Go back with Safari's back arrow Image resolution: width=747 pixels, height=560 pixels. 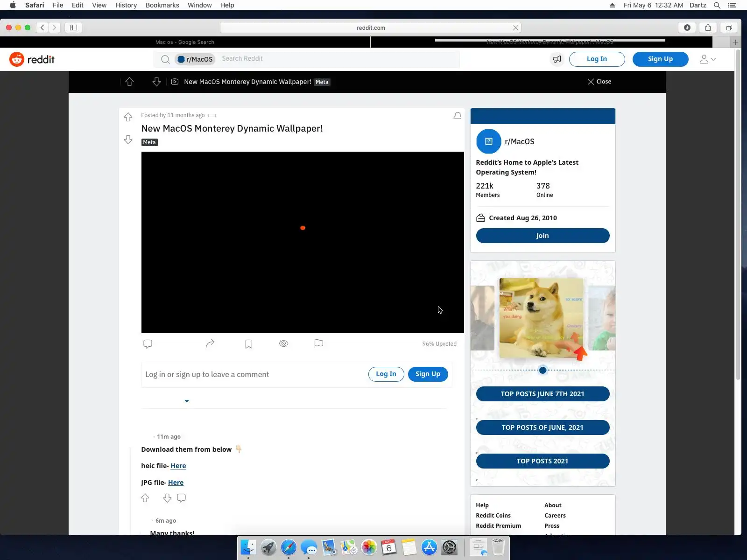(x=42, y=28)
